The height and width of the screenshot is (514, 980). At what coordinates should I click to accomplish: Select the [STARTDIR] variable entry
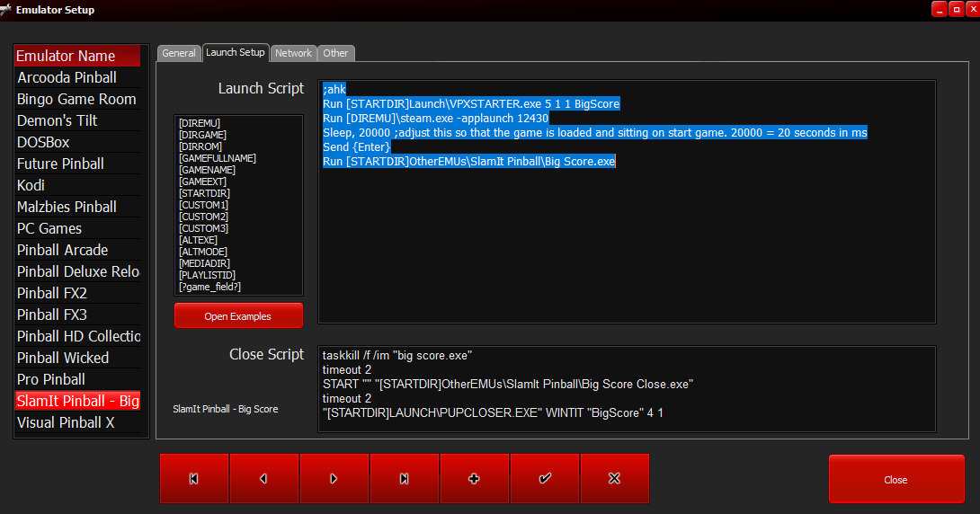point(204,193)
